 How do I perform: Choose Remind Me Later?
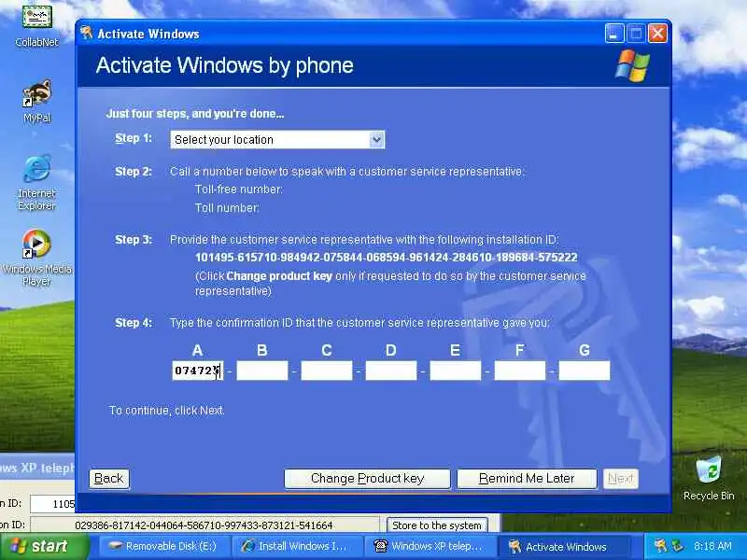point(527,479)
